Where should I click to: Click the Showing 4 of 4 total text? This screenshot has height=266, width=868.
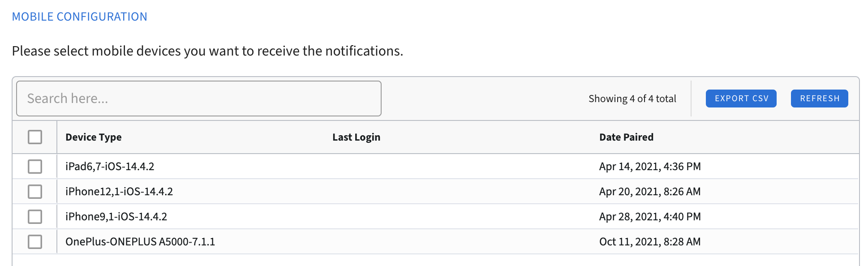(x=632, y=99)
